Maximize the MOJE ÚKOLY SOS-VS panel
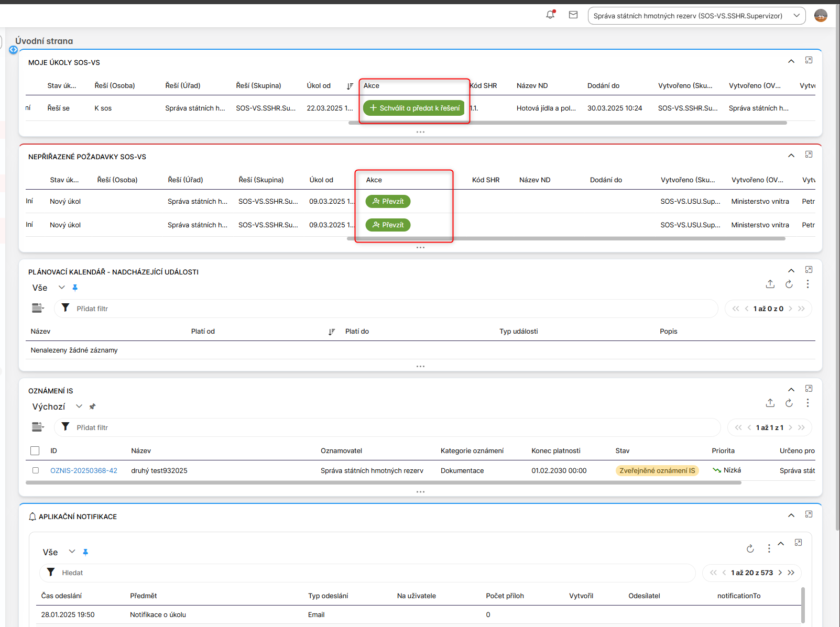Viewport: 840px width, 627px height. pos(809,61)
